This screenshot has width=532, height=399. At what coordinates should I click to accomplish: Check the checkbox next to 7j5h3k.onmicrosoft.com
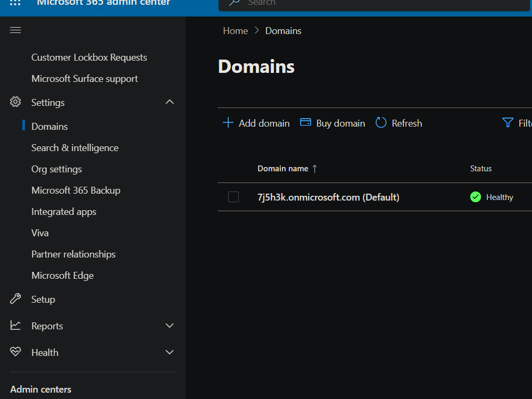pos(234,197)
